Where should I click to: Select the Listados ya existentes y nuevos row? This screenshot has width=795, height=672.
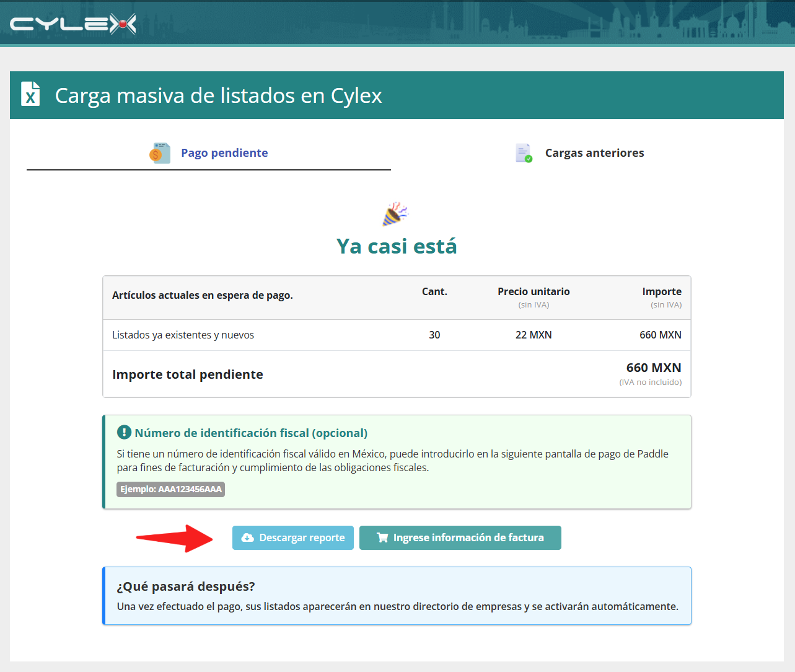pyautogui.click(x=397, y=335)
